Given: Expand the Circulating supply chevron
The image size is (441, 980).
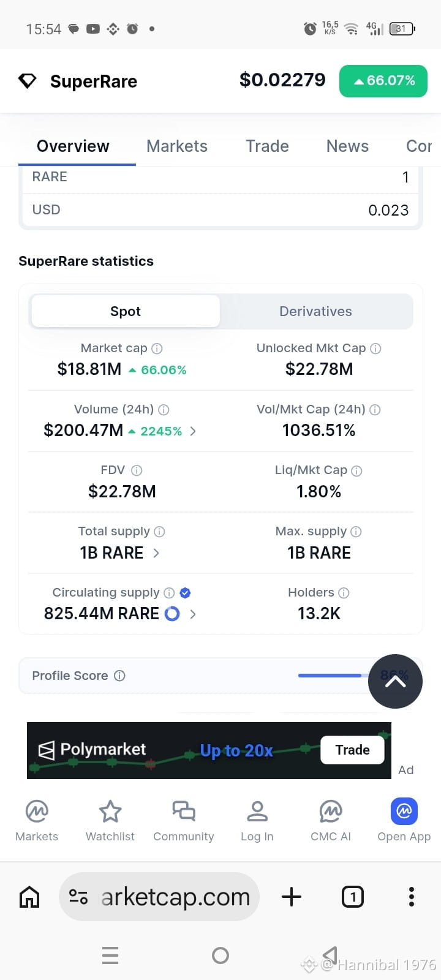Looking at the screenshot, I should point(193,614).
